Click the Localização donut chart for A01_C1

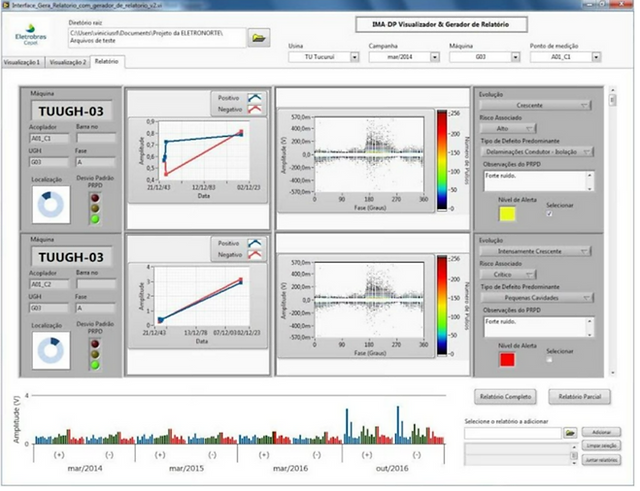point(51,204)
